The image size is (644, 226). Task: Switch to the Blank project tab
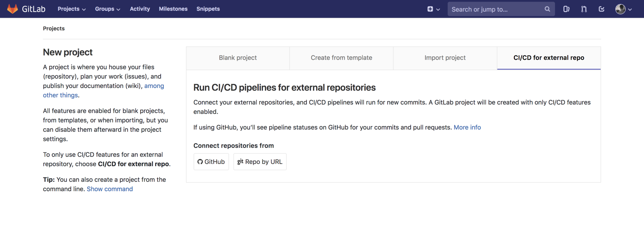click(238, 58)
